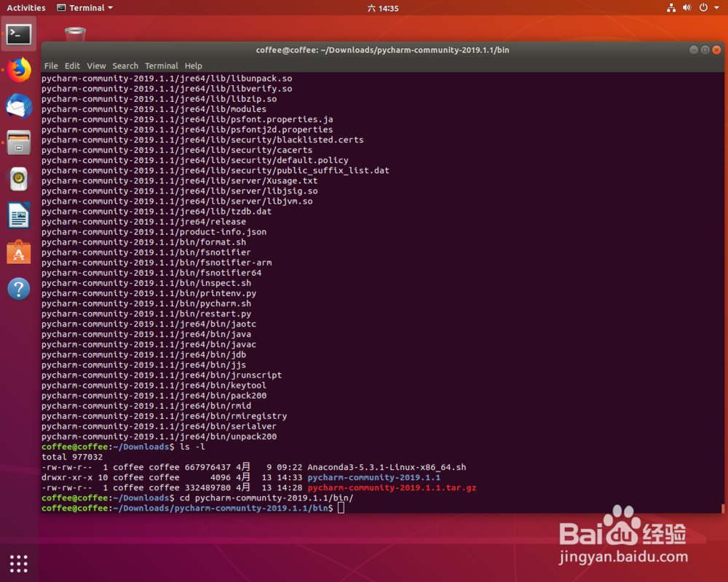Click the 'cd pycharm-community-2019.1.1/bin/' command
Screen dimensions: 728x582
(x=266, y=498)
